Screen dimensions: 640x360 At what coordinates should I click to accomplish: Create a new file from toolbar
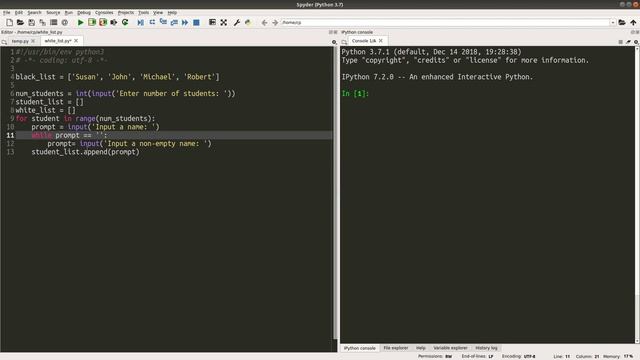9,22
